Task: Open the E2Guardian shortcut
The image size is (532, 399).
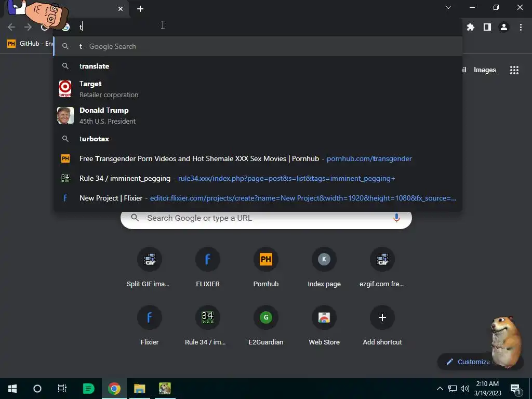Action: coord(266,326)
